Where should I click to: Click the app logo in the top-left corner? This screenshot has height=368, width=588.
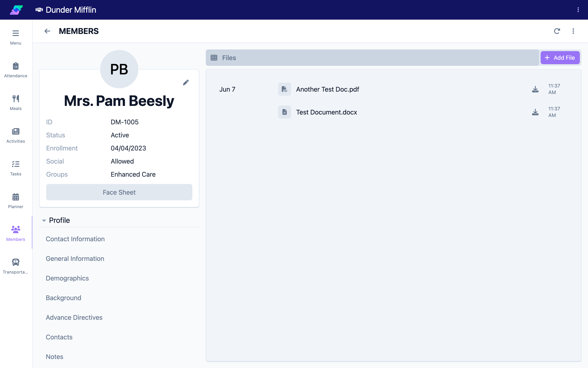tap(16, 10)
